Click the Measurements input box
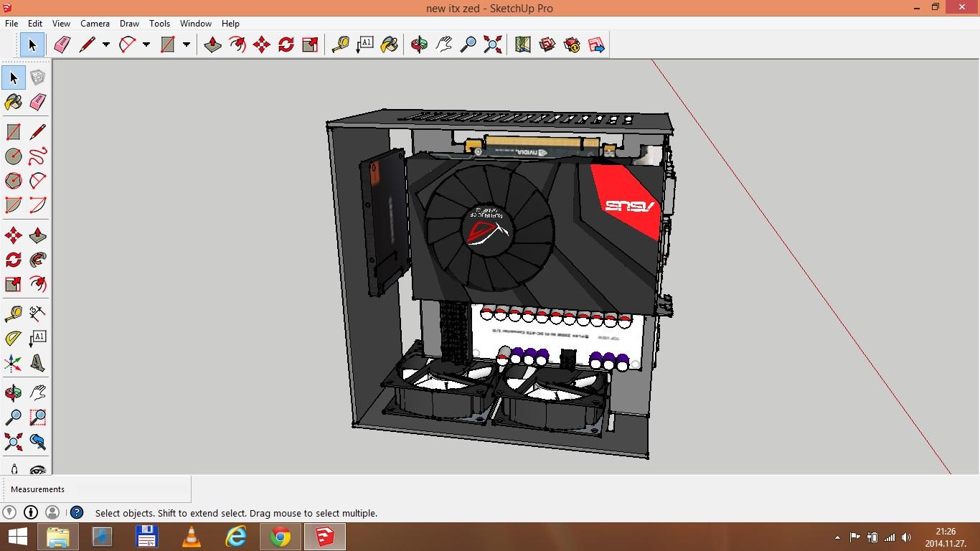This screenshot has width=980, height=551. [133, 489]
